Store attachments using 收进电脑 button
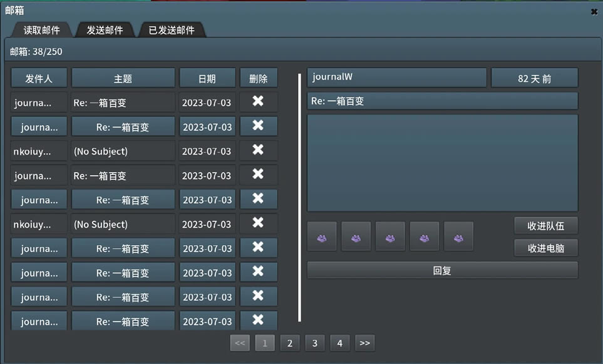Screen dimensions: 603x364 (x=545, y=248)
